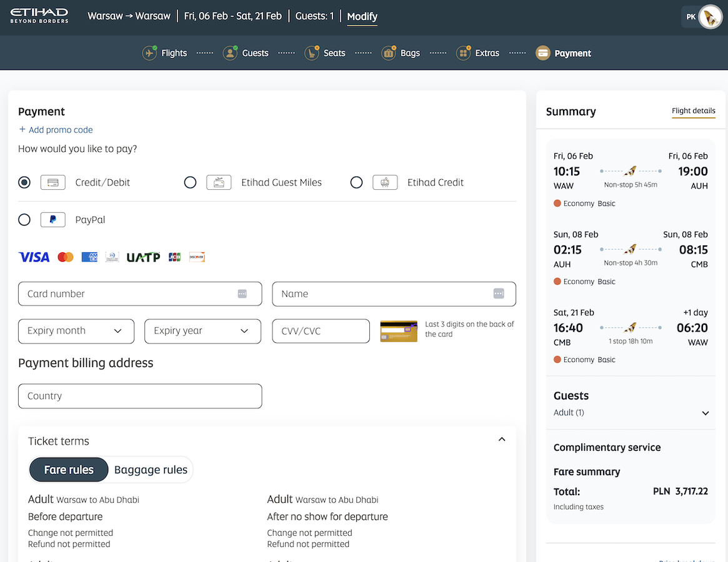Click the PayPal logo icon
The image size is (728, 562).
pyautogui.click(x=53, y=220)
